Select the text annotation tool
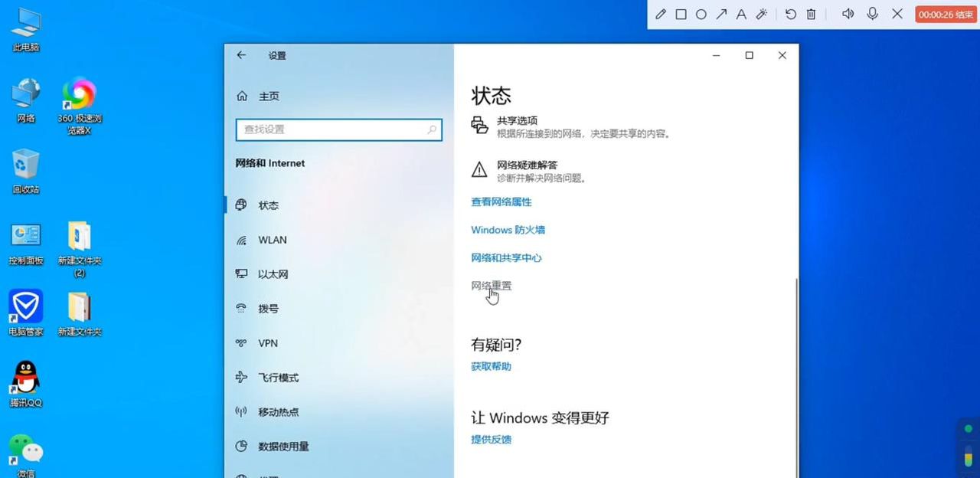The width and height of the screenshot is (980, 478). (x=741, y=14)
